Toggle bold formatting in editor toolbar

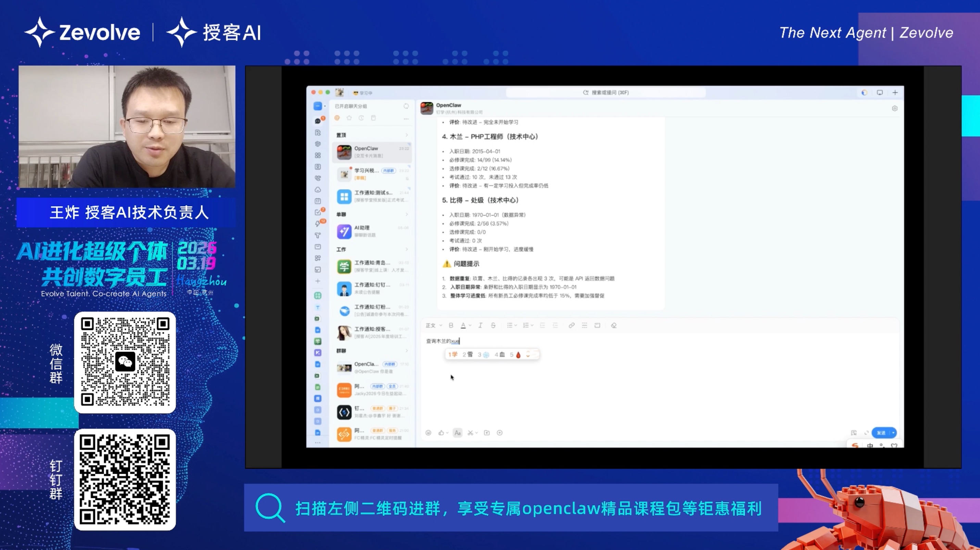coord(451,325)
